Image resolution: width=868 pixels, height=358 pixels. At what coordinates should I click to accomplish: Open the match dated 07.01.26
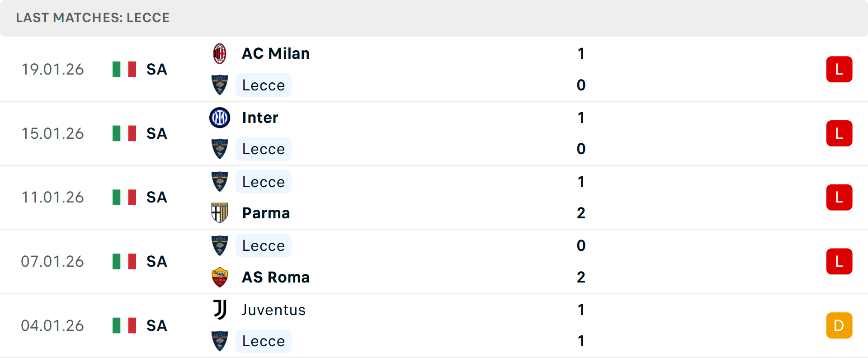tap(52, 262)
